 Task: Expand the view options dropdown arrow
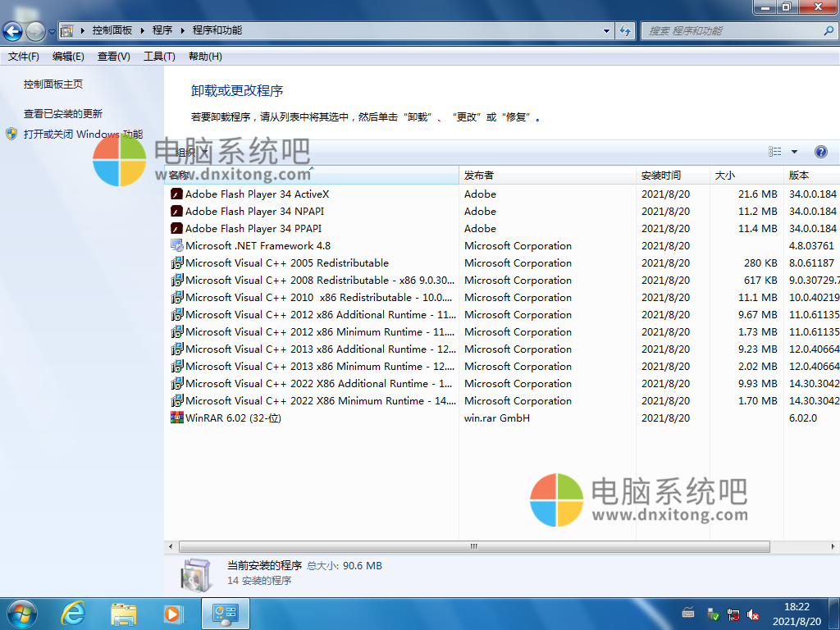pyautogui.click(x=794, y=152)
